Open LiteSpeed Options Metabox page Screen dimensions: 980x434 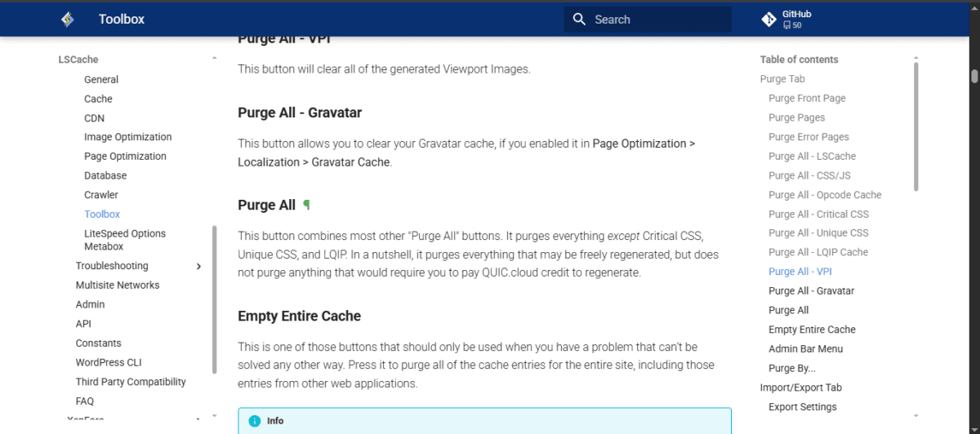coord(125,240)
